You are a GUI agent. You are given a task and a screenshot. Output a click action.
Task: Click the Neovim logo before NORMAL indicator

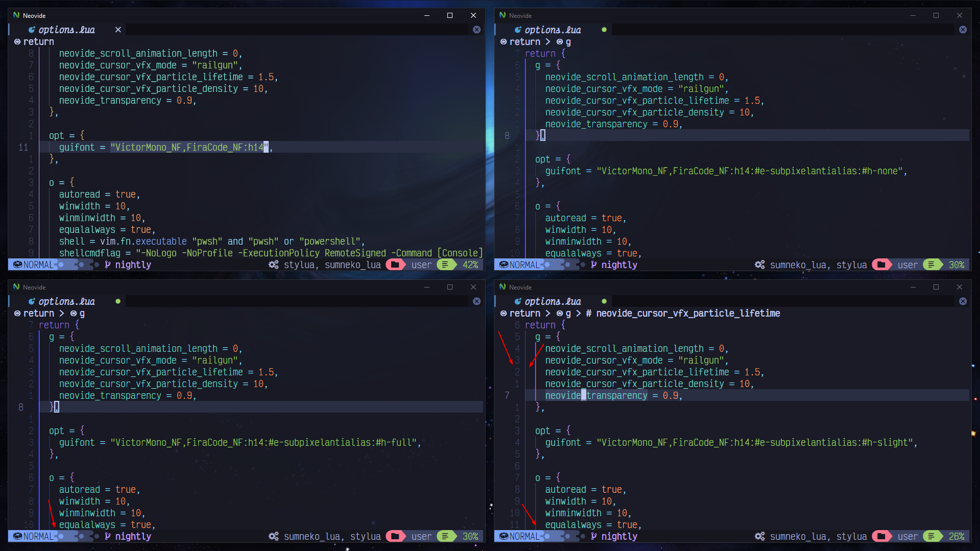16,265
